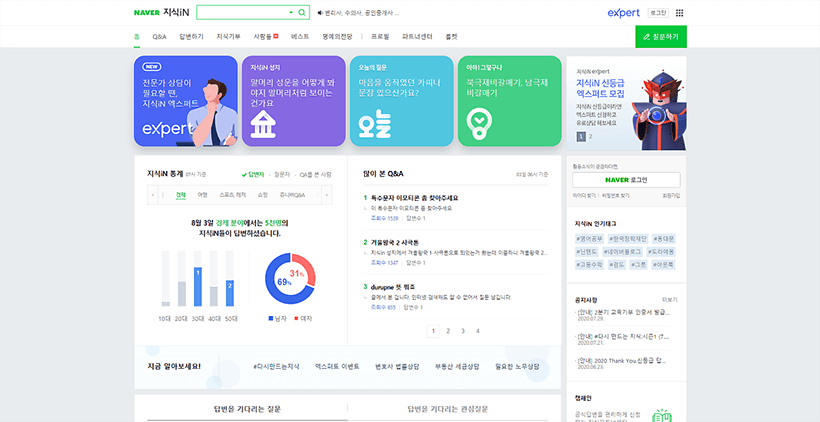The image size is (820, 422).
Task: Open the 파트너센터 menu item
Action: pos(417,37)
